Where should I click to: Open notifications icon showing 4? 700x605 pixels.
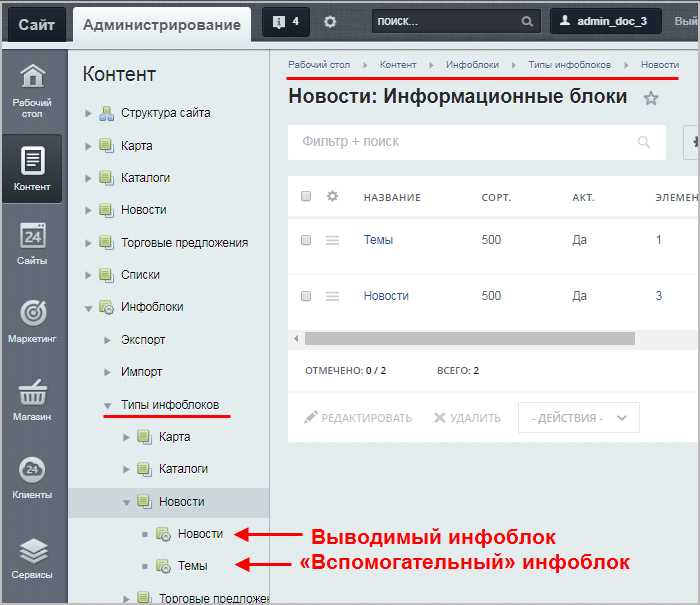[x=286, y=21]
